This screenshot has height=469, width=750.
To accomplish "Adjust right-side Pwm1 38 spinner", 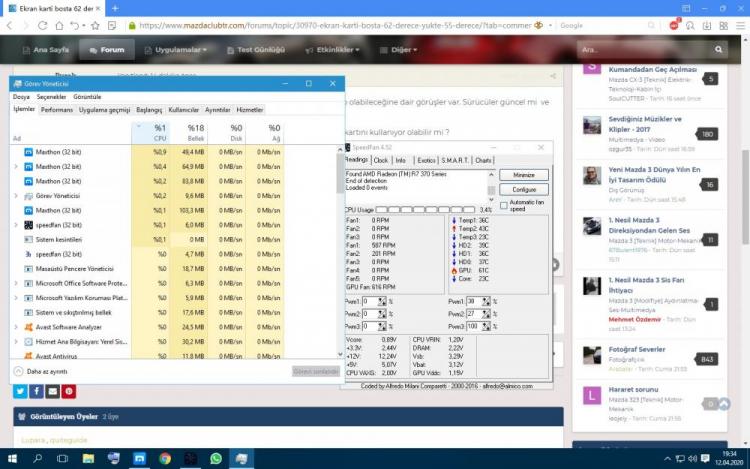I will 486,301.
